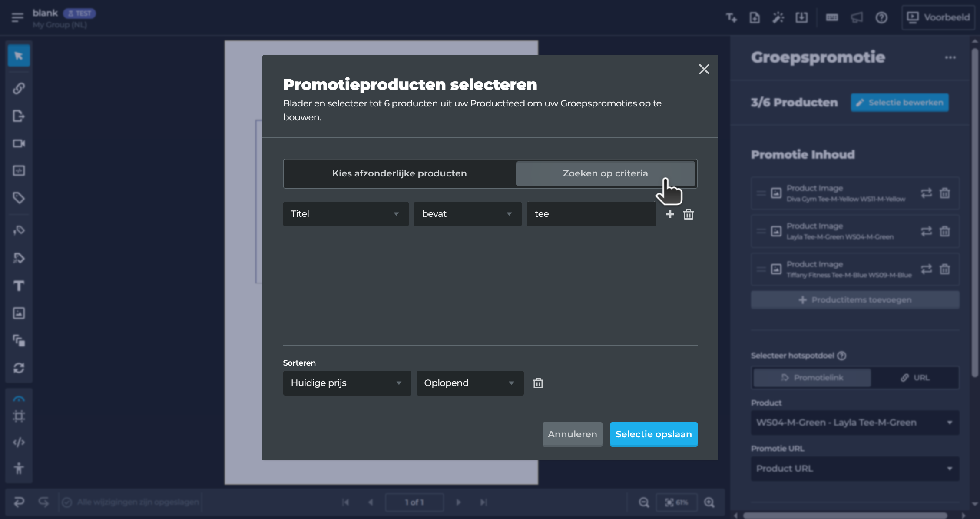980x519 pixels.
Task: Click the Selectie bewerken button
Action: (x=900, y=103)
